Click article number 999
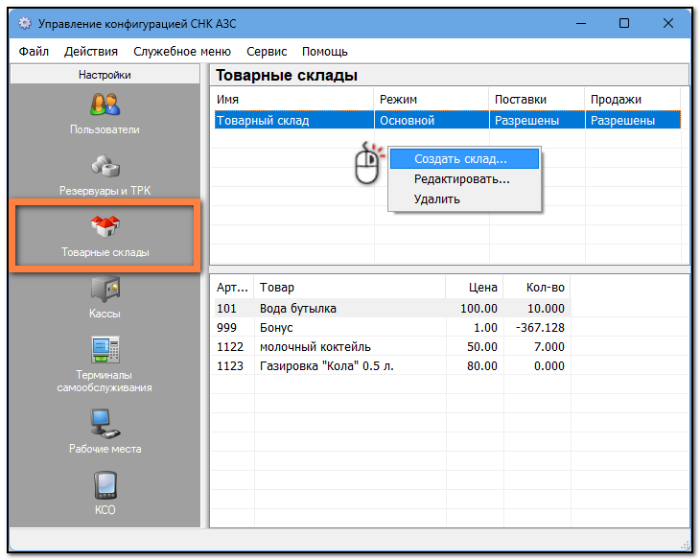This screenshot has width=700, height=560. click(226, 327)
